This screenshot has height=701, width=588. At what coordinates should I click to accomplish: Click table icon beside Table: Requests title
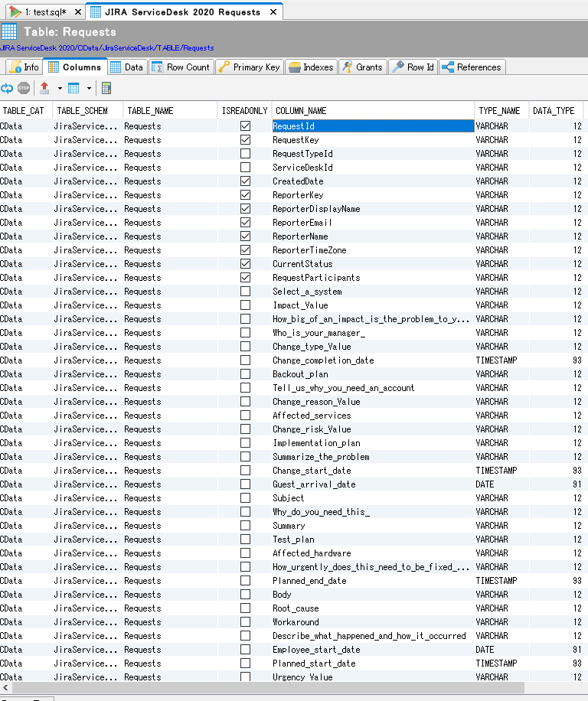click(x=9, y=31)
